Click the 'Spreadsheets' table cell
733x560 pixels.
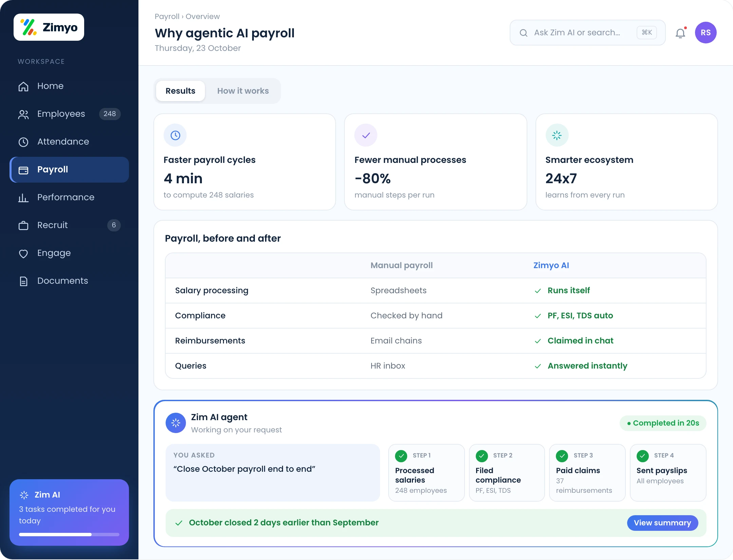tap(398, 291)
